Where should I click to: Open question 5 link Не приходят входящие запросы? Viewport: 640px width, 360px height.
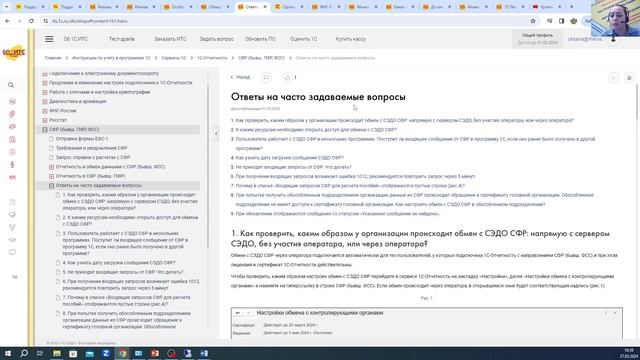[x=293, y=167]
